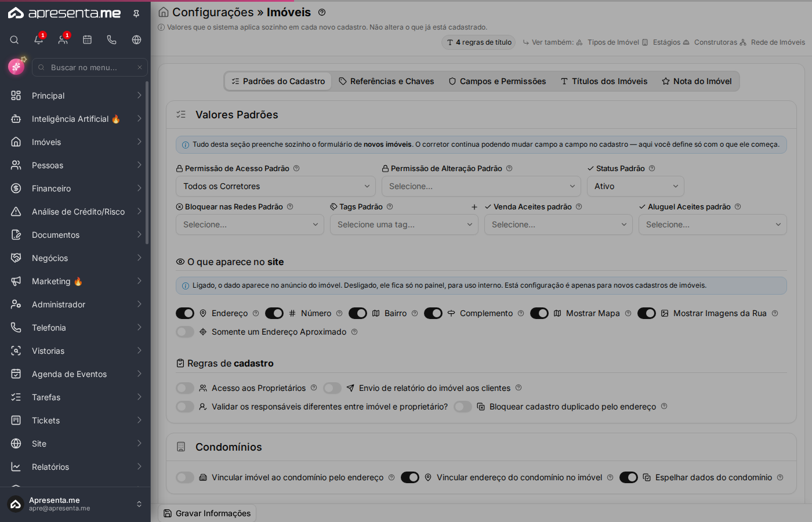Click Gravar Informações button
This screenshot has height=522, width=812.
click(208, 513)
